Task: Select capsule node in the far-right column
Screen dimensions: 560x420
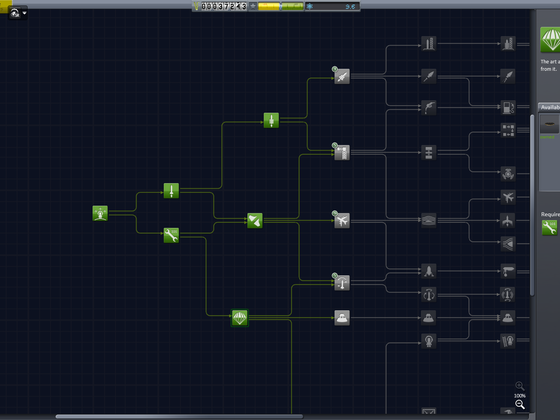Action: click(x=508, y=318)
